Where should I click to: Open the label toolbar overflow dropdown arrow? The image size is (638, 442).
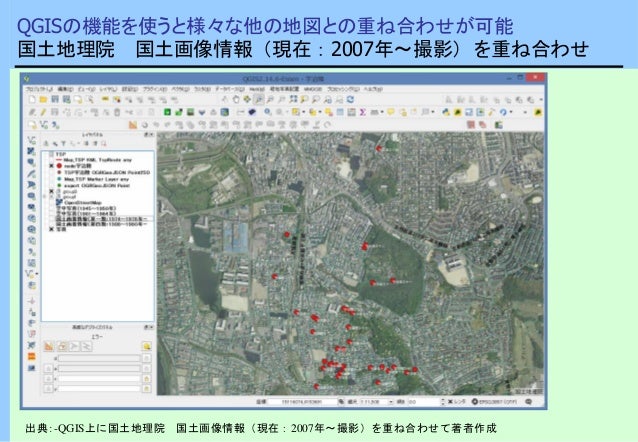tap(541, 99)
